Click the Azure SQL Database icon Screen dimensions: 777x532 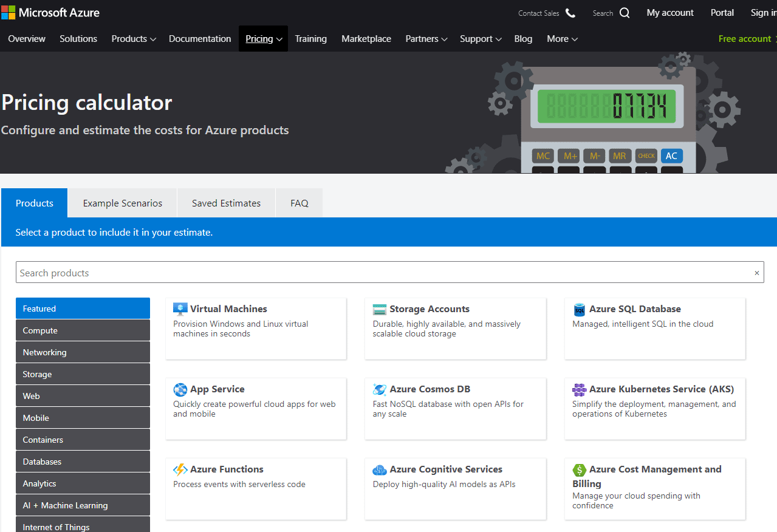click(580, 309)
